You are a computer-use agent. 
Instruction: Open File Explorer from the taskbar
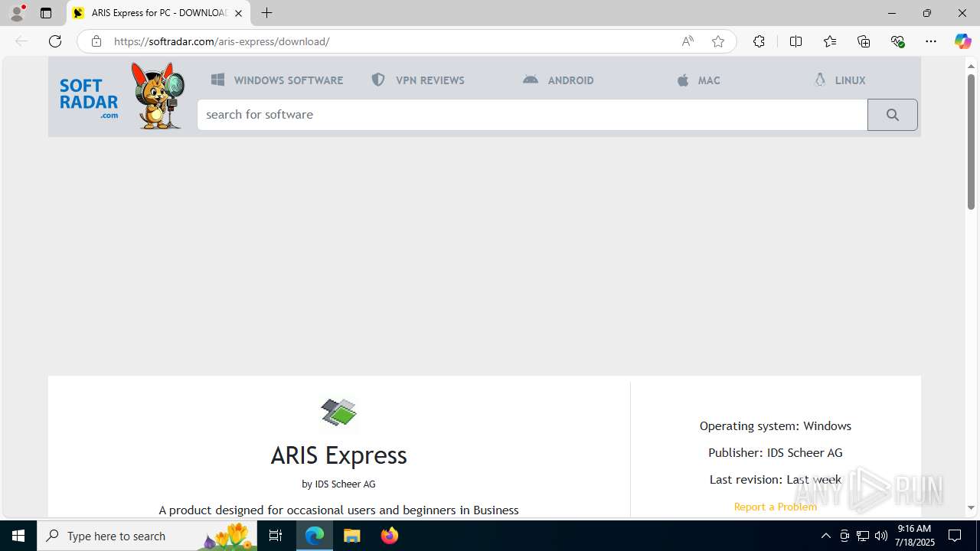point(351,536)
